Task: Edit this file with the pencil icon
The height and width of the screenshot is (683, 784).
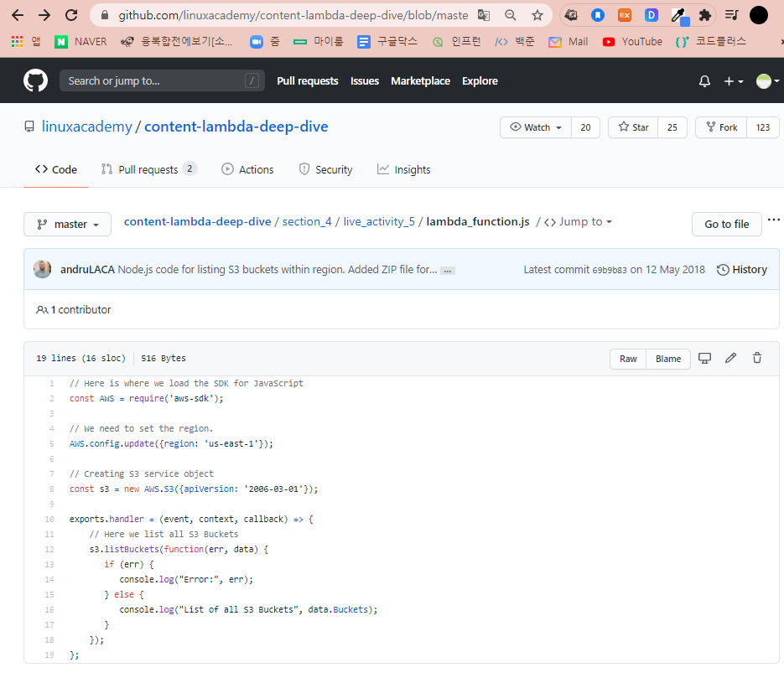Action: pos(730,358)
